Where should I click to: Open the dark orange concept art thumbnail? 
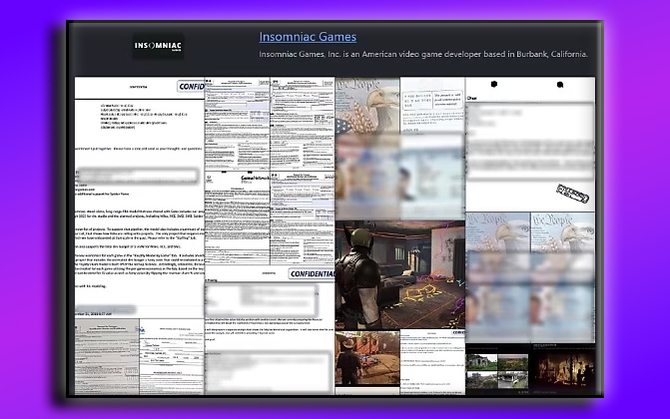point(563,369)
